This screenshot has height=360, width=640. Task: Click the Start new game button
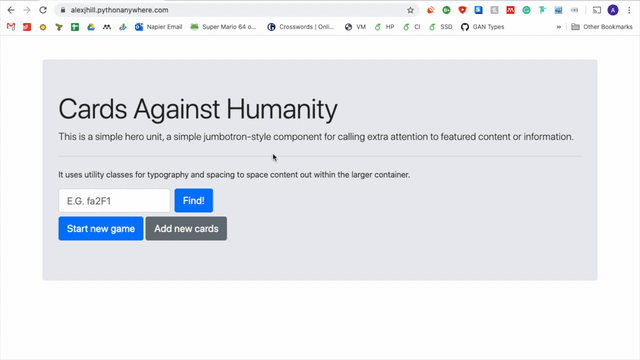pyautogui.click(x=101, y=229)
